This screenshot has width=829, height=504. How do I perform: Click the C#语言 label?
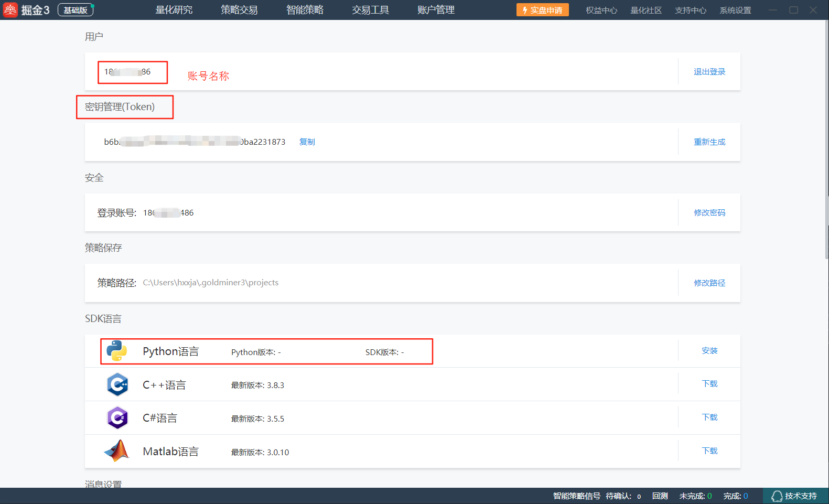click(160, 418)
